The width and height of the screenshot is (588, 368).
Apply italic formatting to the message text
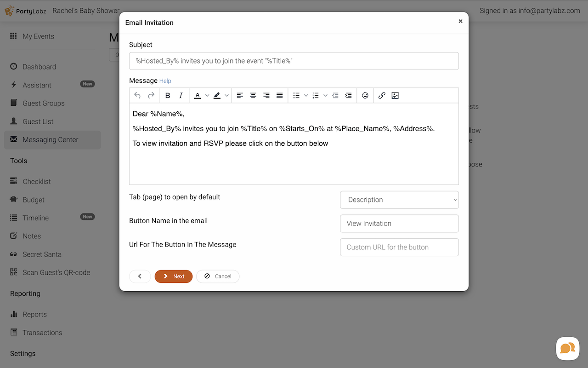pos(181,96)
